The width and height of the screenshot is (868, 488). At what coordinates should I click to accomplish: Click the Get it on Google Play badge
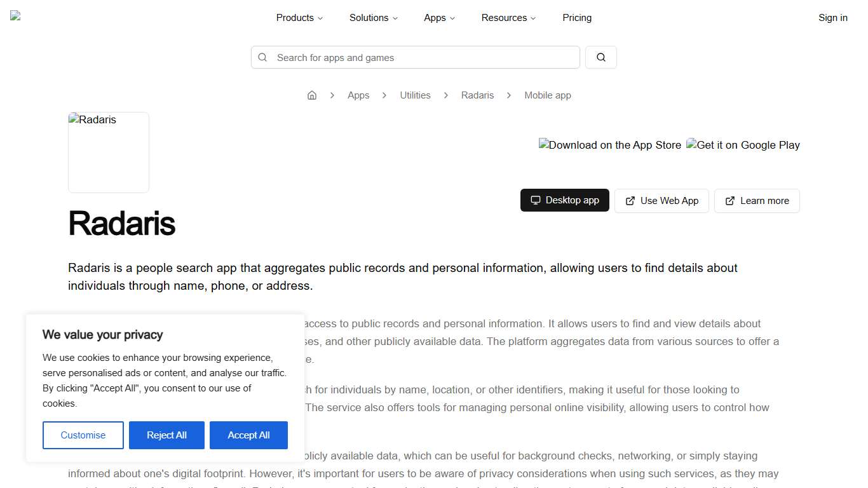(x=742, y=145)
